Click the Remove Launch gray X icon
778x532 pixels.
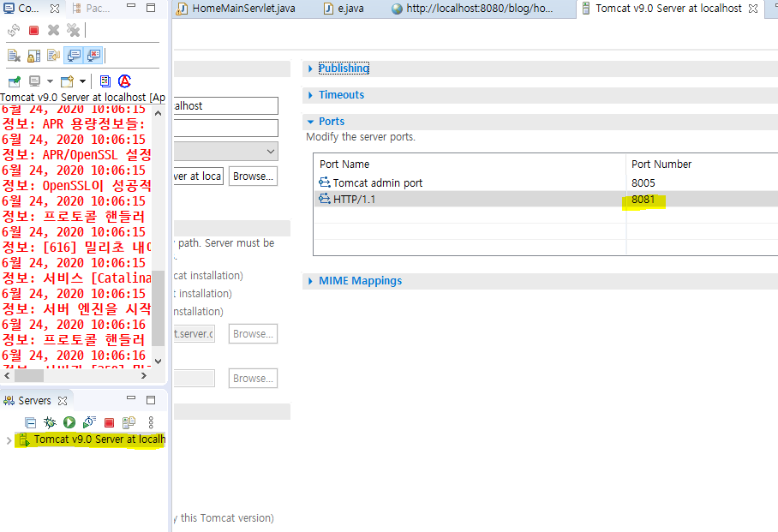pyautogui.click(x=53, y=31)
